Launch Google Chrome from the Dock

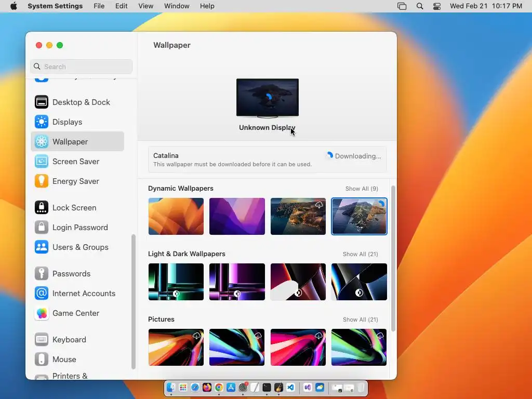point(219,387)
